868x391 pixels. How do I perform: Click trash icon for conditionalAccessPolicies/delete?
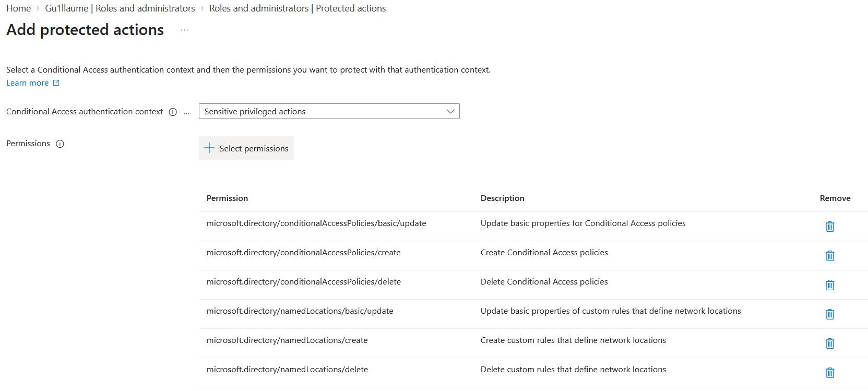click(x=830, y=285)
